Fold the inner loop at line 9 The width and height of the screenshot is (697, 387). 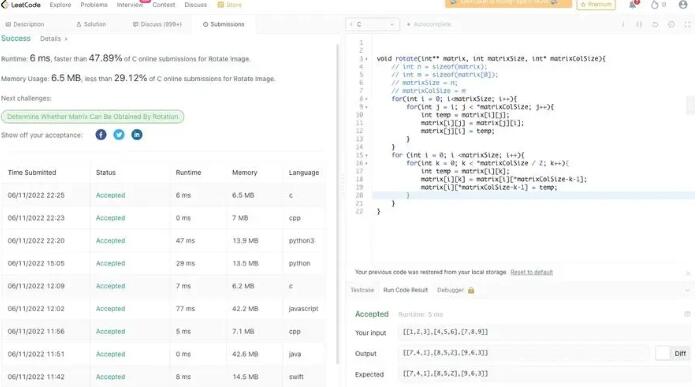coord(366,107)
